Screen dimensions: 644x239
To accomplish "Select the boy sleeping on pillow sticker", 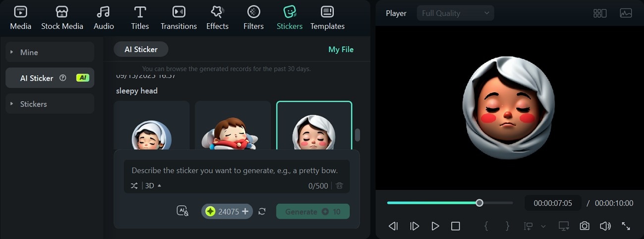I will (233, 125).
